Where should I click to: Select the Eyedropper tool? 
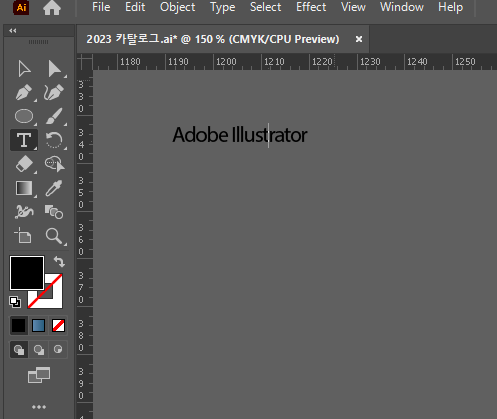pyautogui.click(x=54, y=188)
